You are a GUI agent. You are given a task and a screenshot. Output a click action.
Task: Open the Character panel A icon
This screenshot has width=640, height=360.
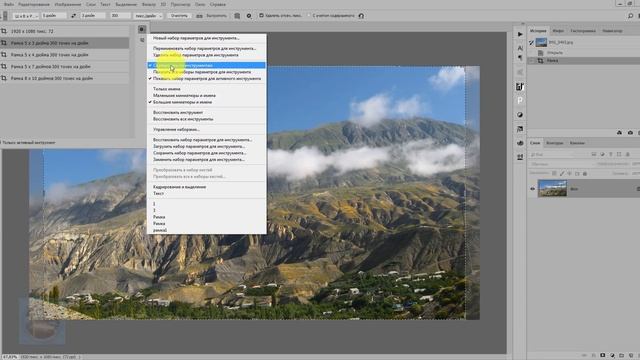520,48
